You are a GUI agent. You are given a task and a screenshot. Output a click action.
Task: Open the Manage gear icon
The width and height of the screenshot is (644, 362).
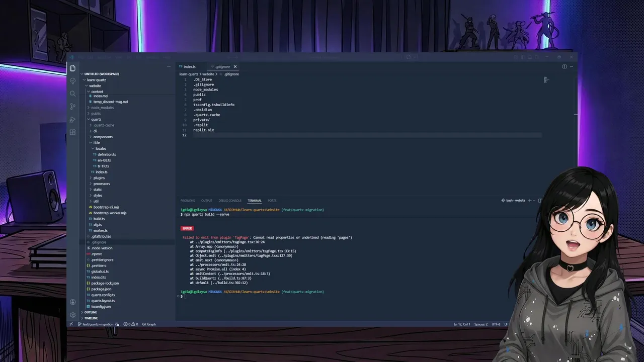73,315
